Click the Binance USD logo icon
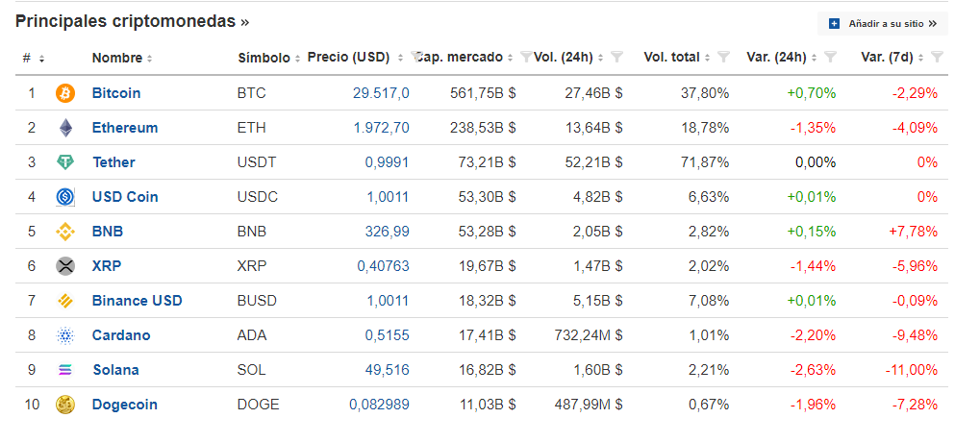Screen dimensions: 980x443 [x=65, y=301]
